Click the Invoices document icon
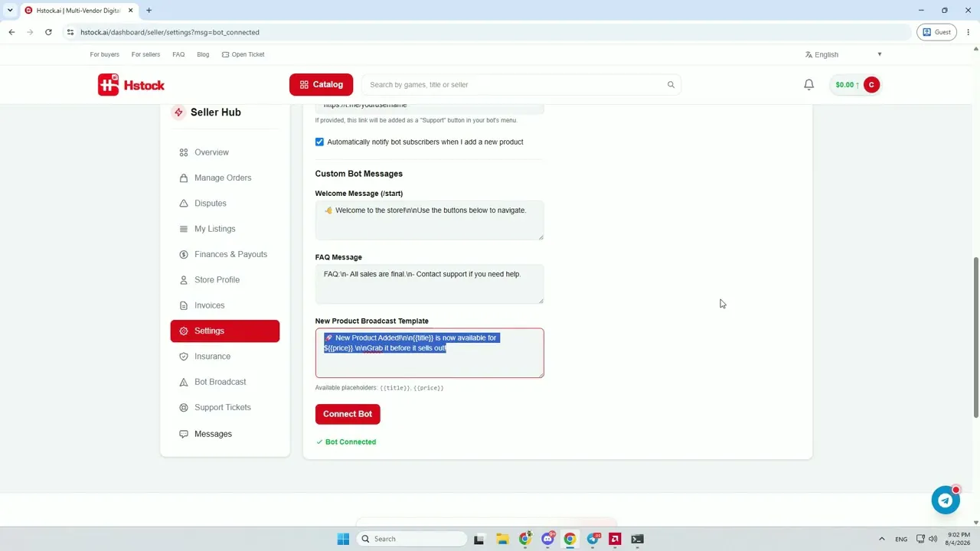 tap(184, 305)
